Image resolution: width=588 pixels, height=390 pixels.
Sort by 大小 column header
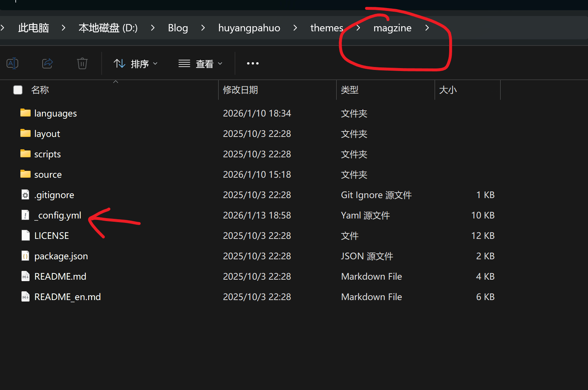[x=448, y=90]
